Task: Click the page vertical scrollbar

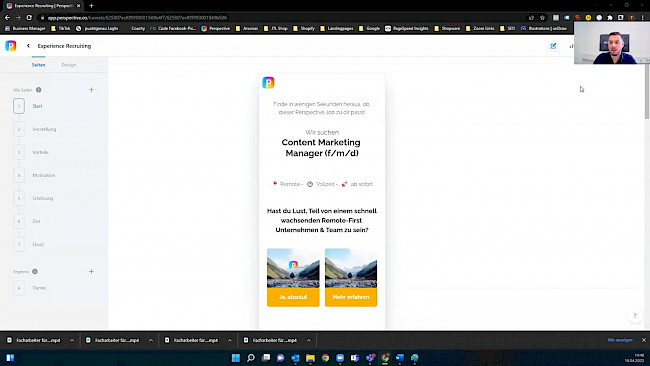Action: [647, 91]
